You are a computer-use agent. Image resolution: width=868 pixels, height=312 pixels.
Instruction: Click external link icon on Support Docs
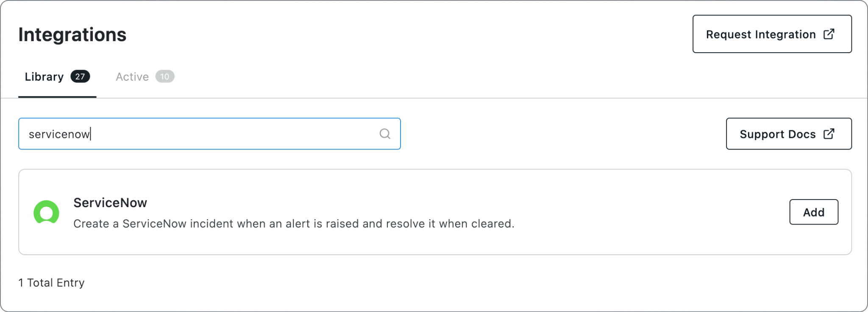[x=829, y=134]
